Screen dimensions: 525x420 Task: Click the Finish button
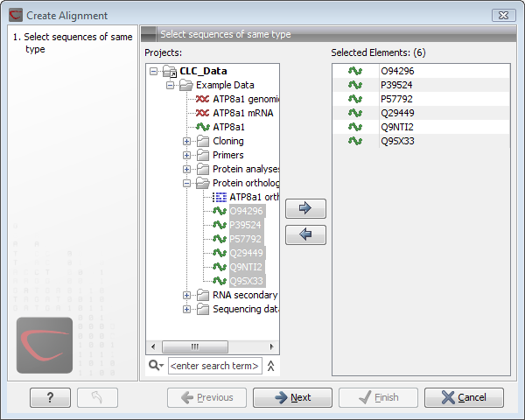pyautogui.click(x=378, y=397)
